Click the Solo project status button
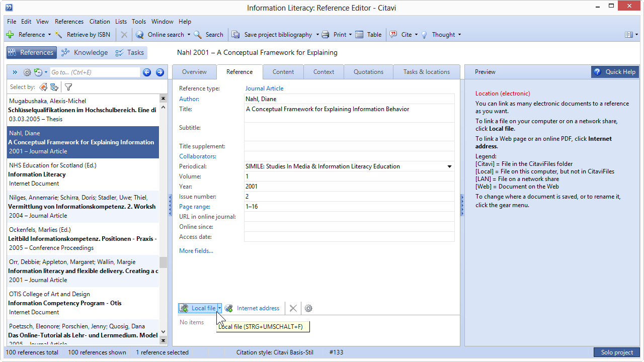Image resolution: width=644 pixels, height=362 pixels. (x=617, y=352)
